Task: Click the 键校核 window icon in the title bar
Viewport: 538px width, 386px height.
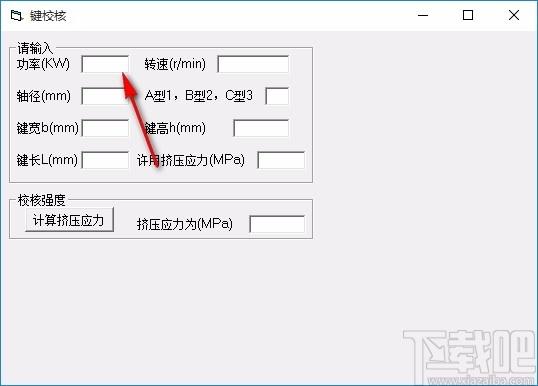Action: click(16, 15)
